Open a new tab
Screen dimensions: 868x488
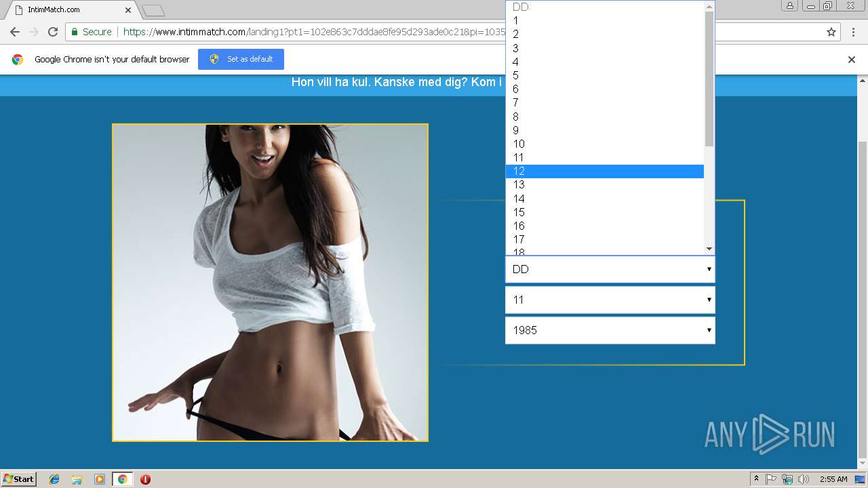tap(153, 10)
